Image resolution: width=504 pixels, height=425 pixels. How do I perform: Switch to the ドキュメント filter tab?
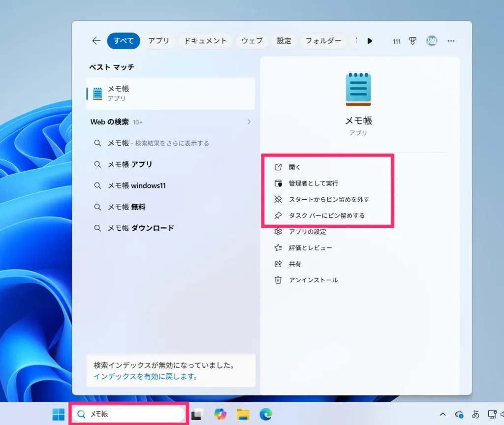205,41
